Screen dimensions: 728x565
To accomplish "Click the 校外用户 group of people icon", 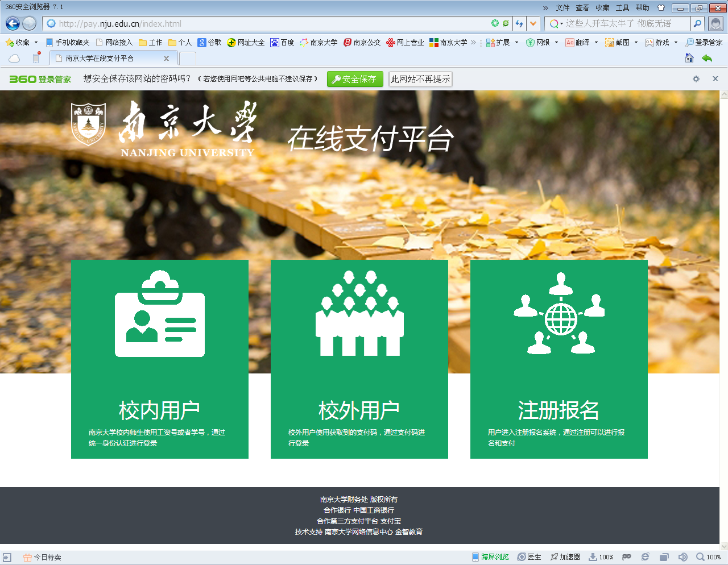I will point(359,314).
